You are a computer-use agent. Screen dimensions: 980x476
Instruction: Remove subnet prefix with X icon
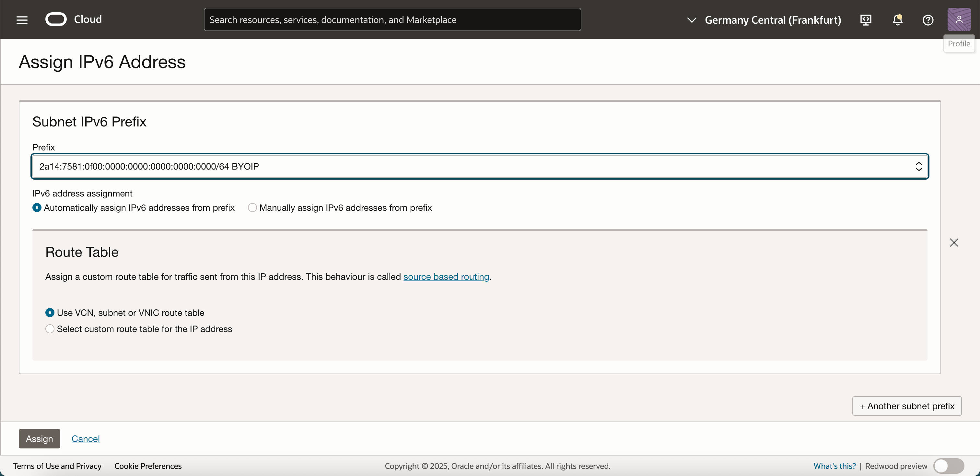pos(954,243)
